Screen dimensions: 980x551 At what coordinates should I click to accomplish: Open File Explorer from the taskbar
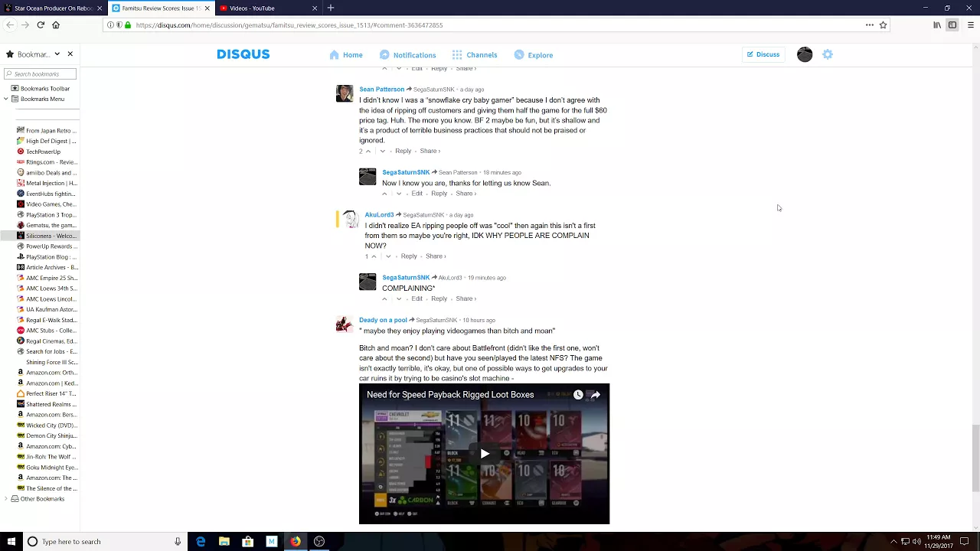pyautogui.click(x=224, y=542)
